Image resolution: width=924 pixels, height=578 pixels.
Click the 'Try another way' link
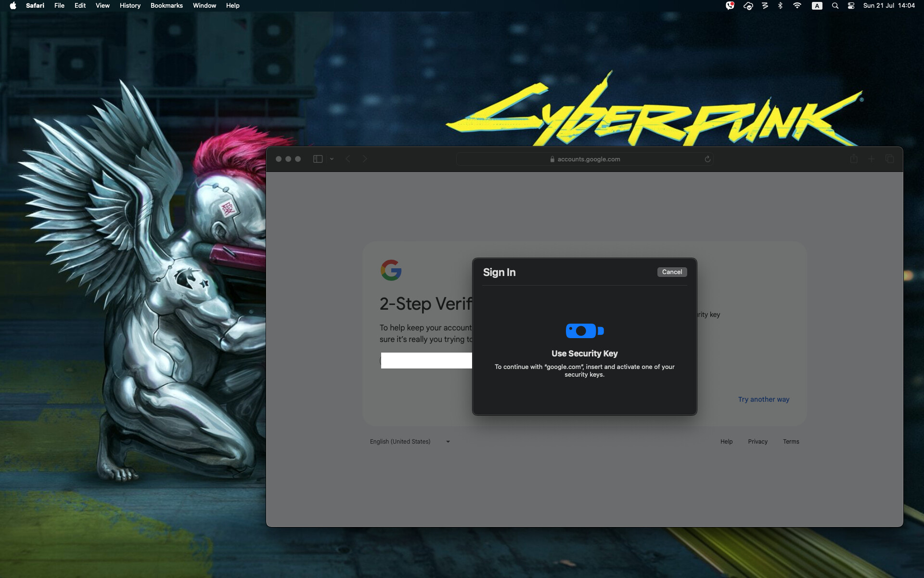click(764, 399)
